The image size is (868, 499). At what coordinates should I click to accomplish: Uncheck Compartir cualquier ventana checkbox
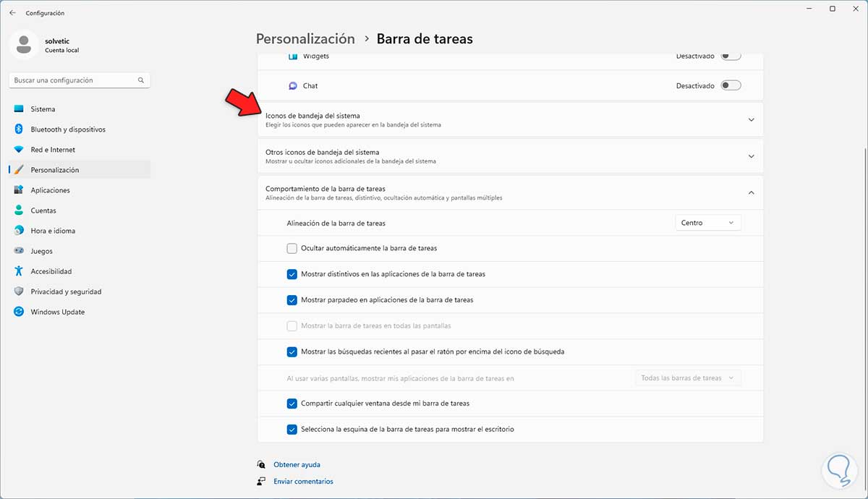(x=292, y=404)
